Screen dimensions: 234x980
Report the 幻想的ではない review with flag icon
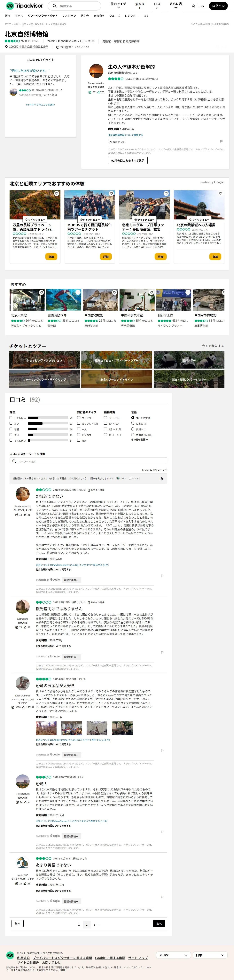(162, 576)
